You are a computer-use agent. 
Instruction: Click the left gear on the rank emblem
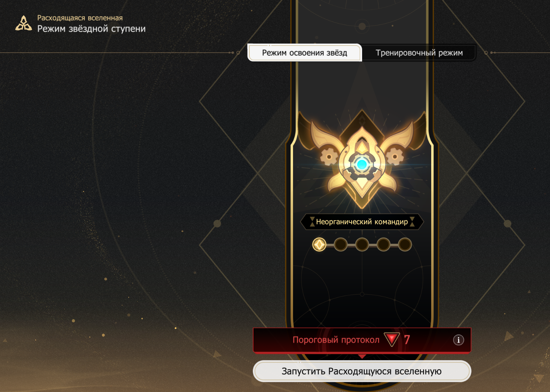[329, 156]
